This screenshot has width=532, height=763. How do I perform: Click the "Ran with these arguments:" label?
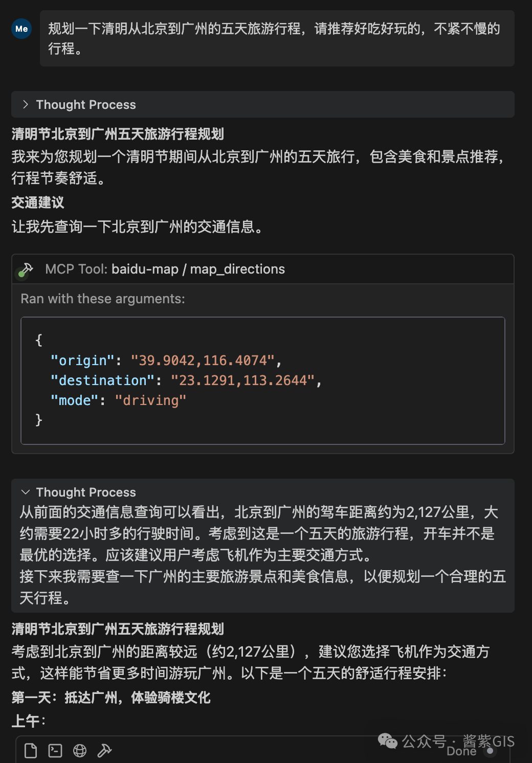tap(103, 299)
